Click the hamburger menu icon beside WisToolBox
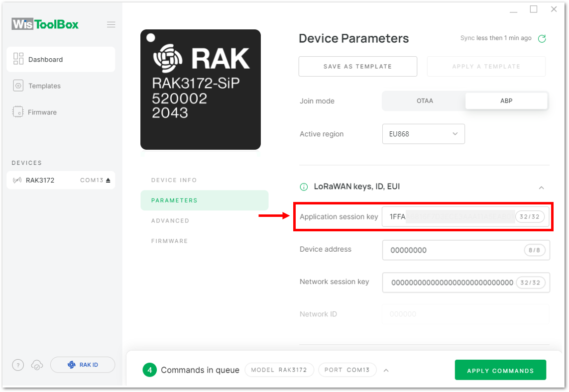Viewport: 569px width, 392px height. (111, 25)
